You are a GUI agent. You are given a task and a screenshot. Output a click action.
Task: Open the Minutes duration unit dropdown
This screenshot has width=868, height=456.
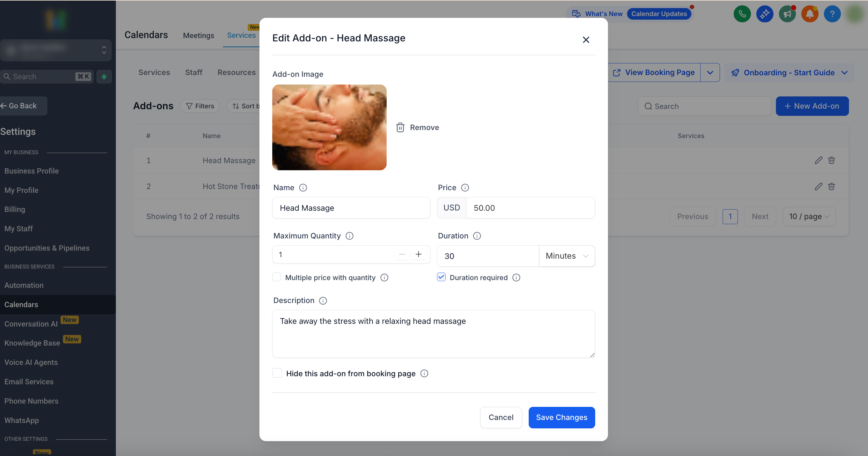tap(567, 256)
